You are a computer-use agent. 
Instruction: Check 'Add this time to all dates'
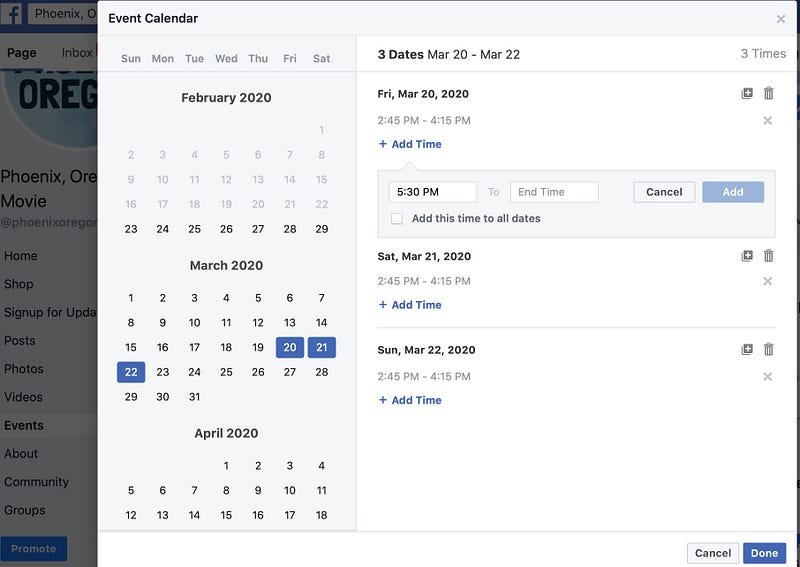(x=397, y=219)
